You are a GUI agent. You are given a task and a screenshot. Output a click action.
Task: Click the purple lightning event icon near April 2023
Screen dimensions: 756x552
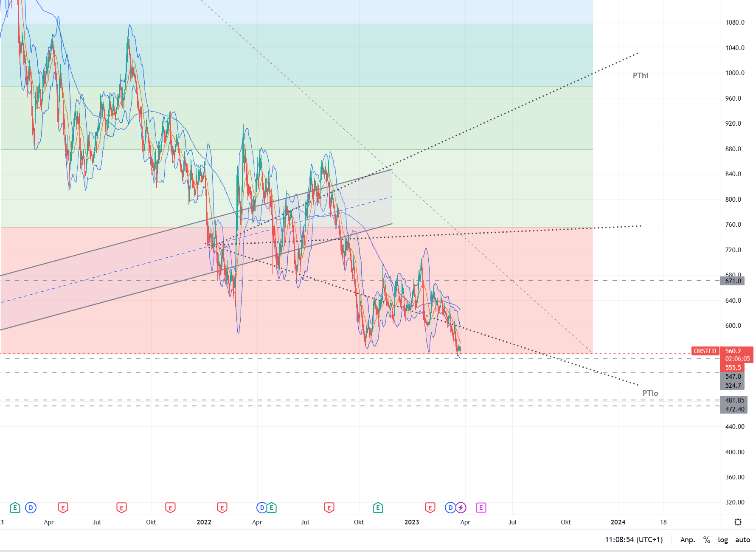click(x=461, y=507)
